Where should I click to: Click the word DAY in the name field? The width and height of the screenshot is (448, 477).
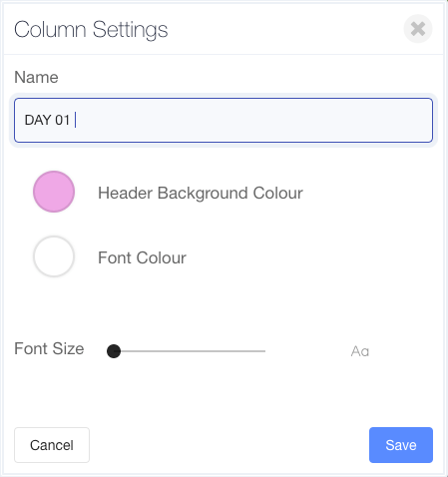coord(38,120)
